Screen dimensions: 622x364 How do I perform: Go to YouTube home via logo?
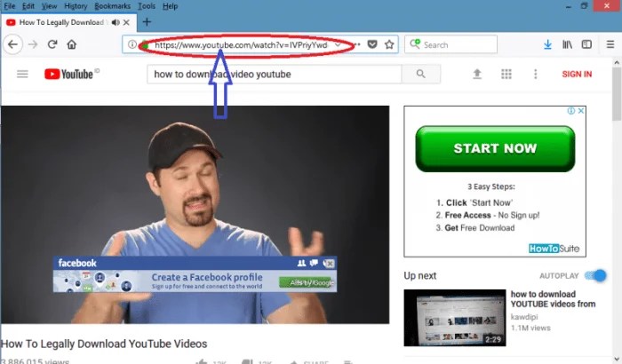(x=69, y=75)
